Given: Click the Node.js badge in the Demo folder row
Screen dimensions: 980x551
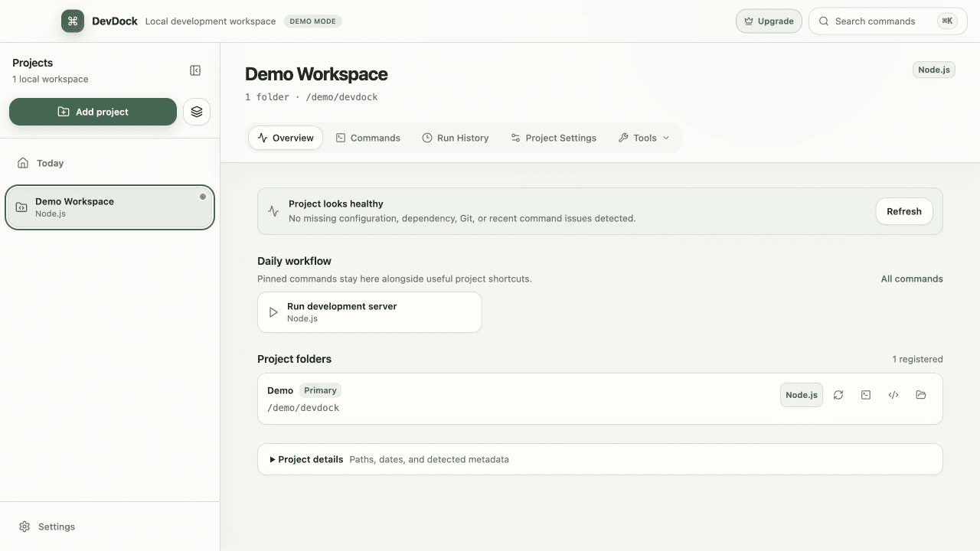Looking at the screenshot, I should click(x=802, y=395).
